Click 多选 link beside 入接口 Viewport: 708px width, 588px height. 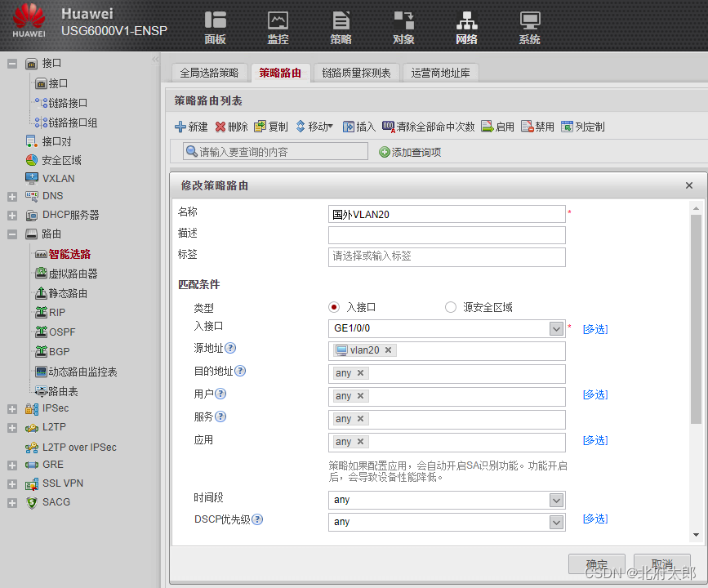[595, 329]
